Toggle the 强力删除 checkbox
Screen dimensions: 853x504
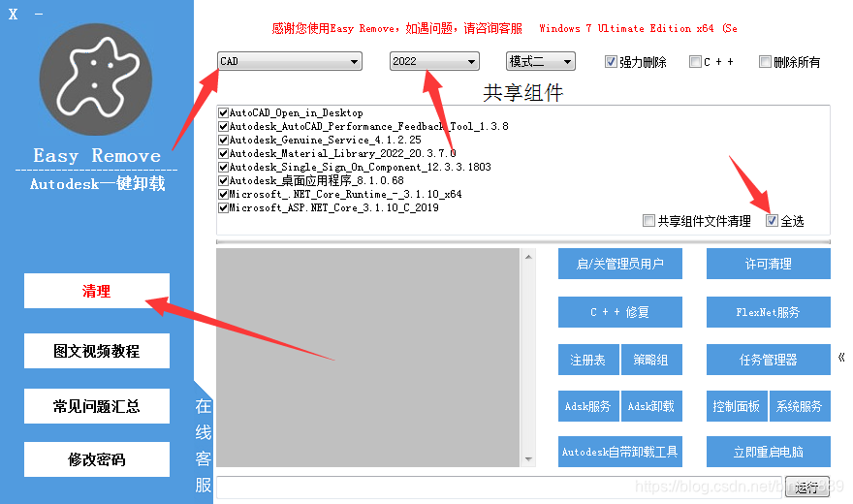[611, 61]
